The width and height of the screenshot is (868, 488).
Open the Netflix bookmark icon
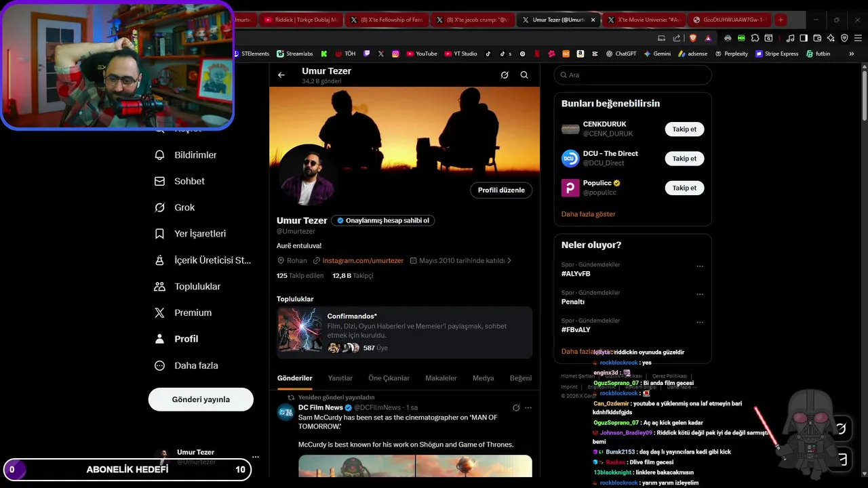point(537,54)
